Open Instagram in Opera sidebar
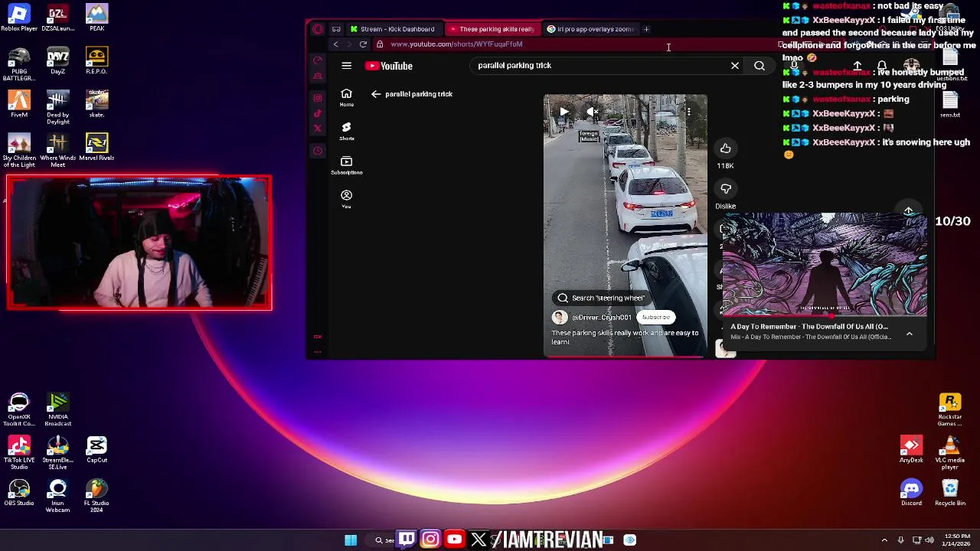 [318, 98]
